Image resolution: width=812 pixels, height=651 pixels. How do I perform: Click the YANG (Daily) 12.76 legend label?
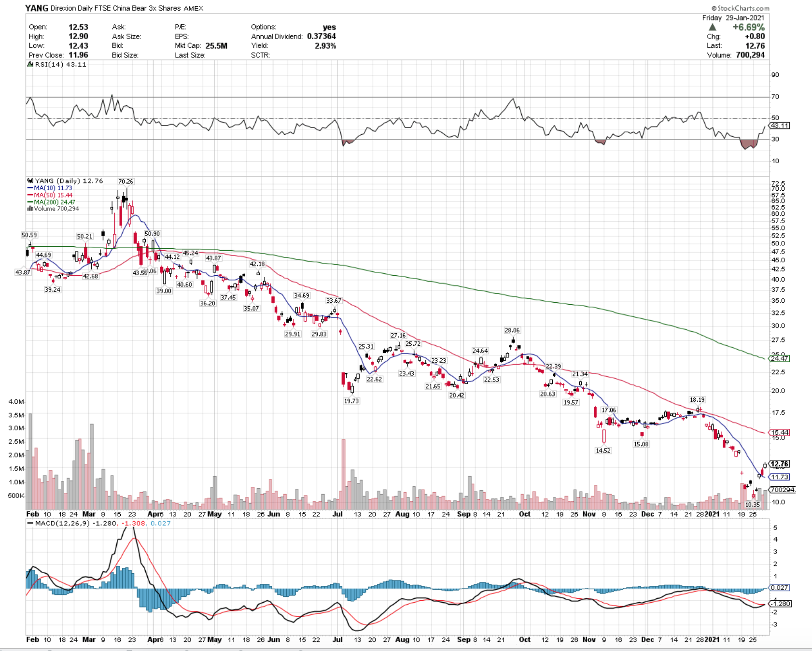pos(65,181)
